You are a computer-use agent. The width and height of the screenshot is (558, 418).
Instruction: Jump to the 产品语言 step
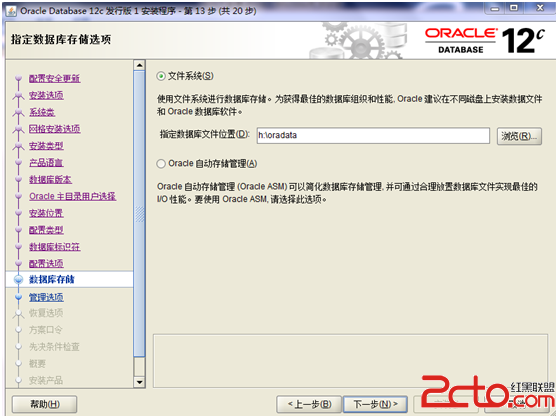pos(46,163)
